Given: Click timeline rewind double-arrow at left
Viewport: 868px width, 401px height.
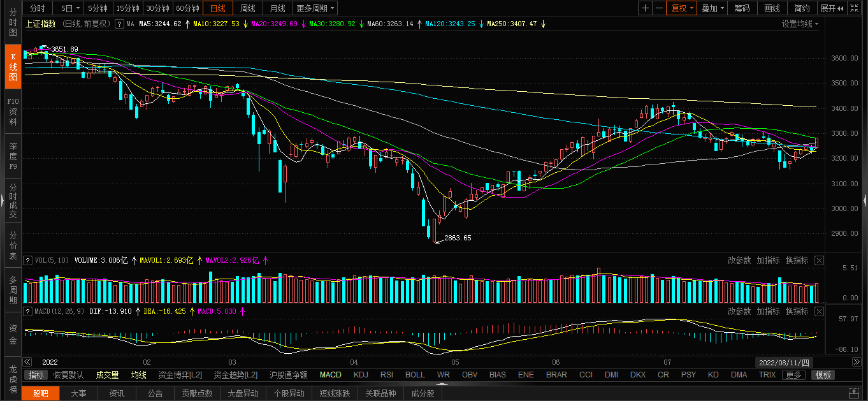Looking at the screenshot, I should pyautogui.click(x=28, y=361).
